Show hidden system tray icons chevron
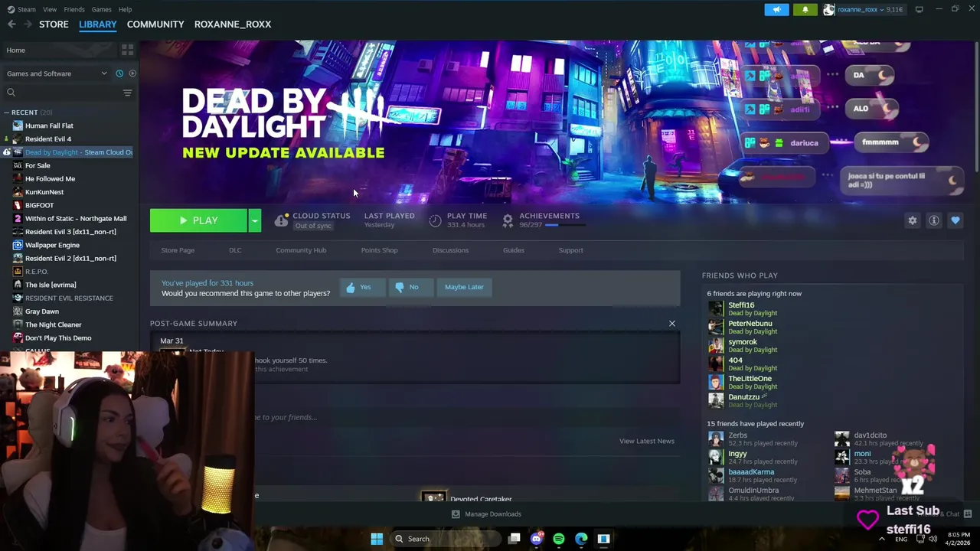The image size is (980, 551). (881, 539)
